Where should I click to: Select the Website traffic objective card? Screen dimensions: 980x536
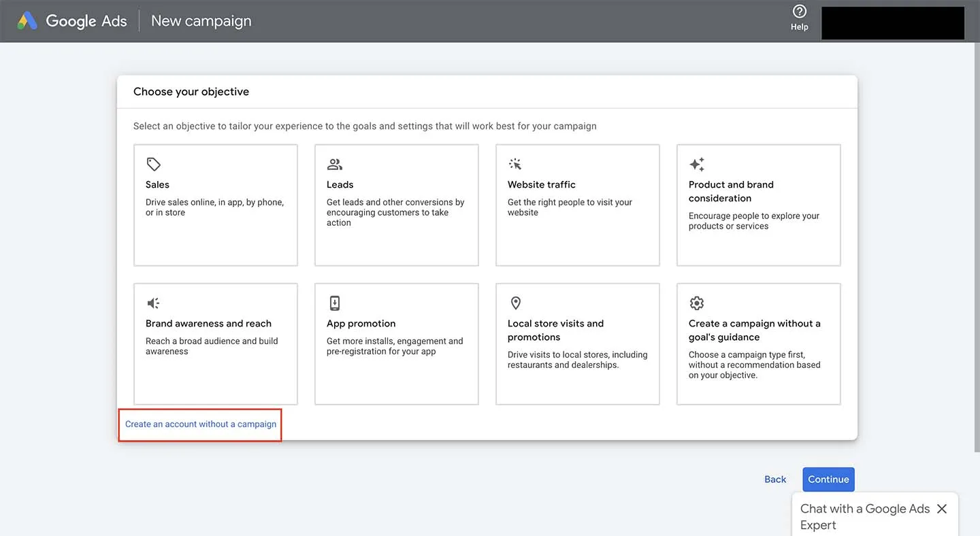click(x=577, y=204)
